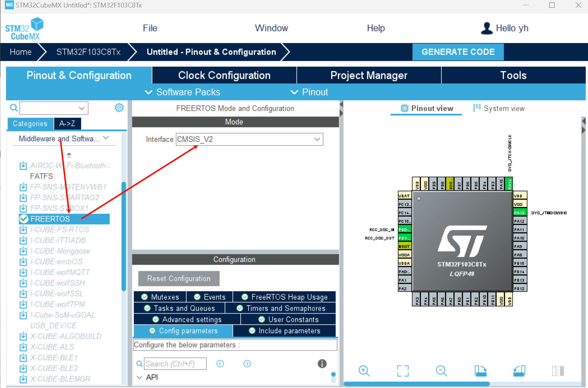The width and height of the screenshot is (588, 388).
Task: Select FATFS in the middleware list
Action: [41, 176]
